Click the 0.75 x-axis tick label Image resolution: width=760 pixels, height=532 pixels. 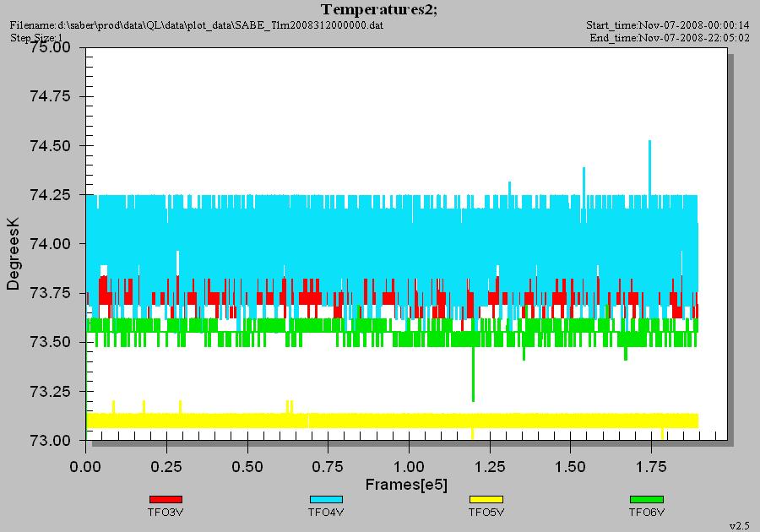coord(328,467)
